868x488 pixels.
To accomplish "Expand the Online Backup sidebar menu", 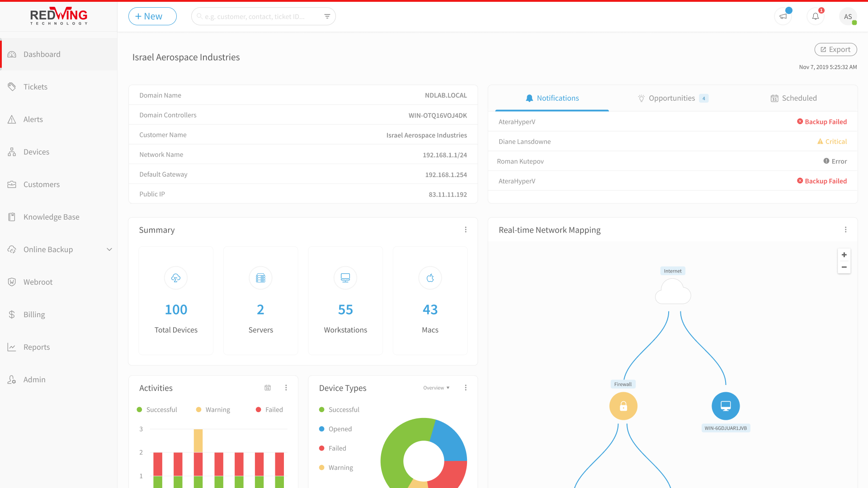I will coord(109,249).
